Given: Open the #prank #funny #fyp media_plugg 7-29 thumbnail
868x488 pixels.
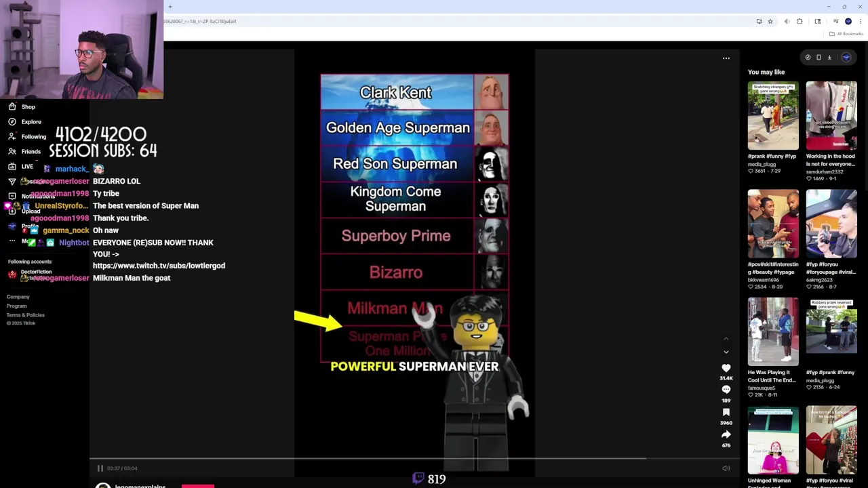Looking at the screenshot, I should click(x=773, y=116).
